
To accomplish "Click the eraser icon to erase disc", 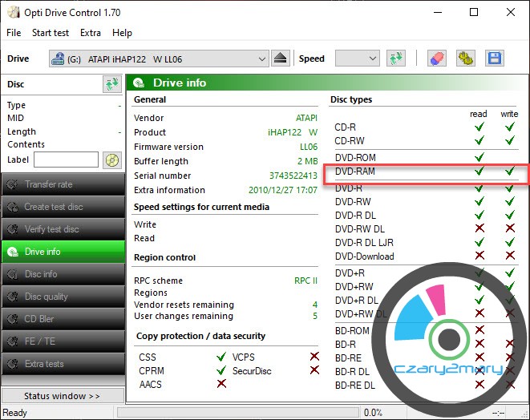I will coord(436,59).
